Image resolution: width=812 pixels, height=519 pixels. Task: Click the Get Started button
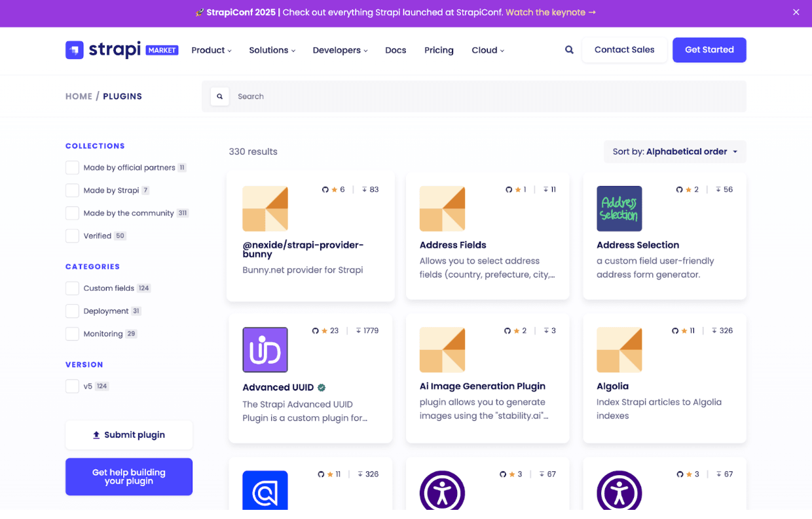pyautogui.click(x=709, y=50)
